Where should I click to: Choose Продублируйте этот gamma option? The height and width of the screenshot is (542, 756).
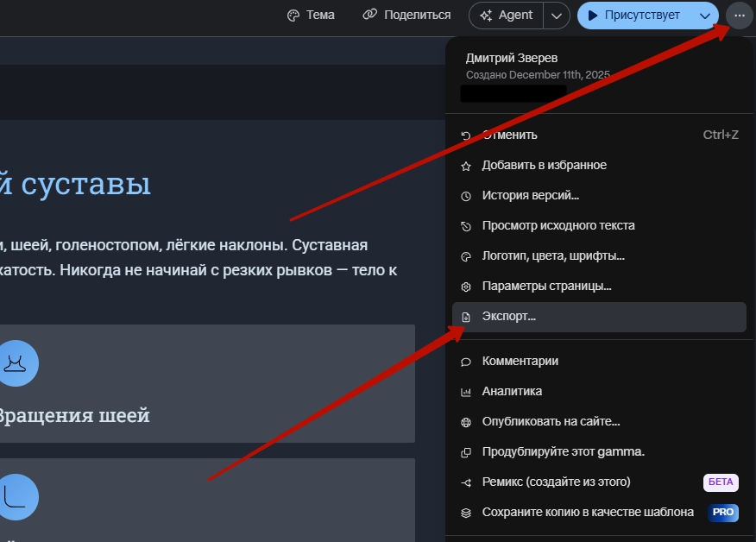point(563,452)
